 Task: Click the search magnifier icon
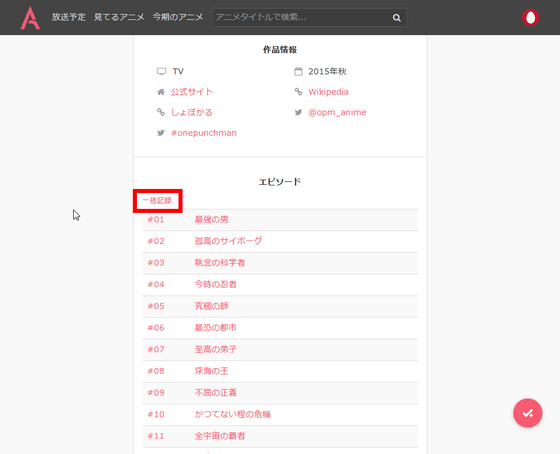[396, 18]
